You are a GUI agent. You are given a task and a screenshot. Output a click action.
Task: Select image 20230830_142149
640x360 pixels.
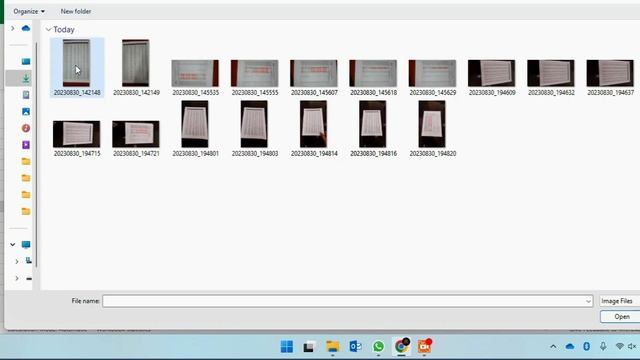click(x=136, y=67)
